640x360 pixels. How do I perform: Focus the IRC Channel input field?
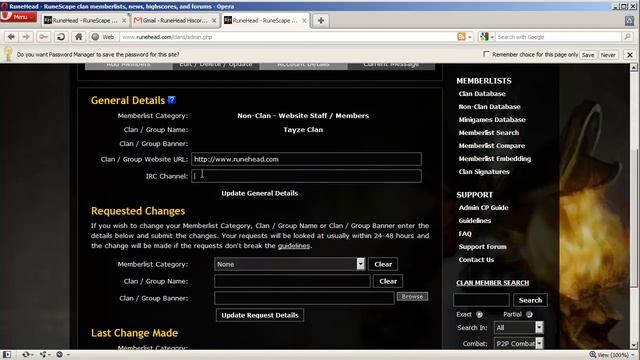tap(306, 176)
